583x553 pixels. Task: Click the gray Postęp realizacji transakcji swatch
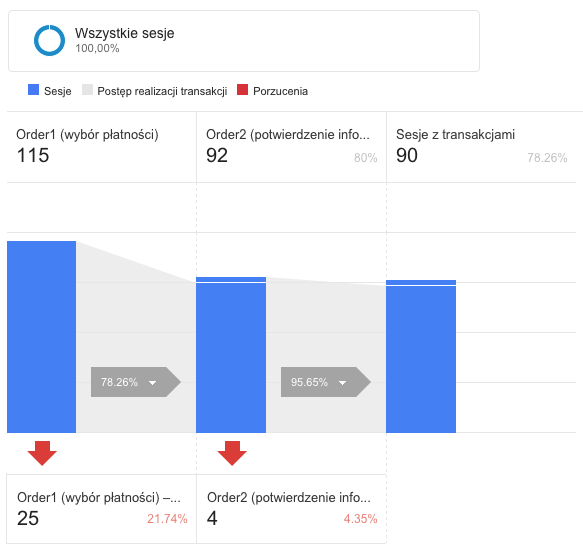point(87,90)
